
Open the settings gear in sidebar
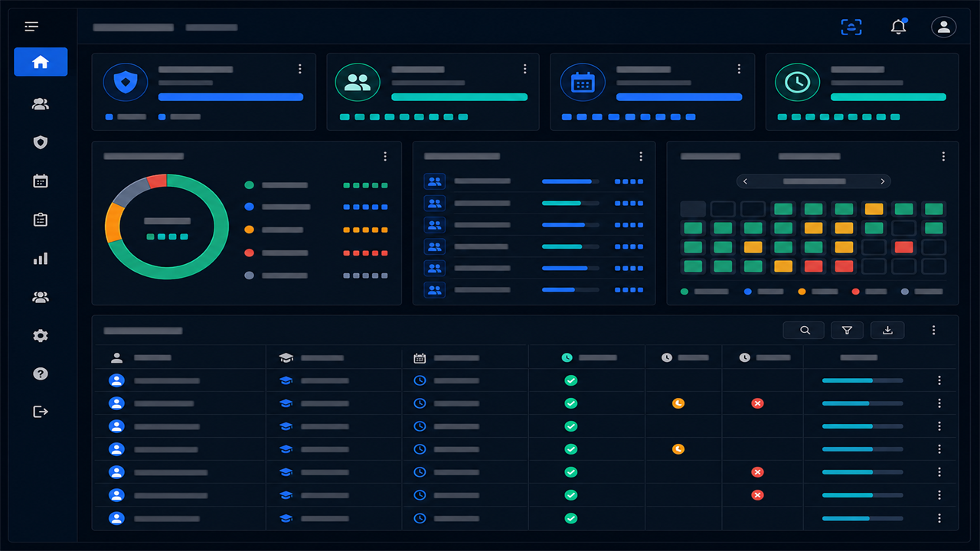click(x=41, y=335)
